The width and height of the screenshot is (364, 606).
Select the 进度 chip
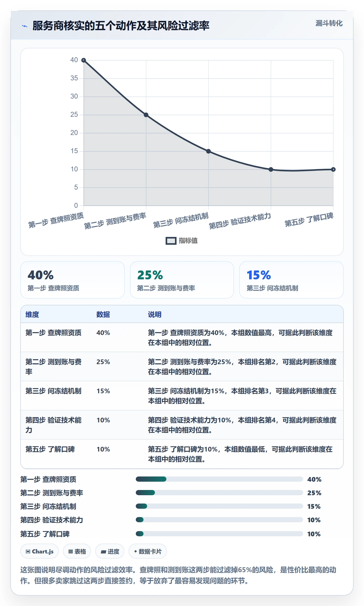tap(110, 551)
